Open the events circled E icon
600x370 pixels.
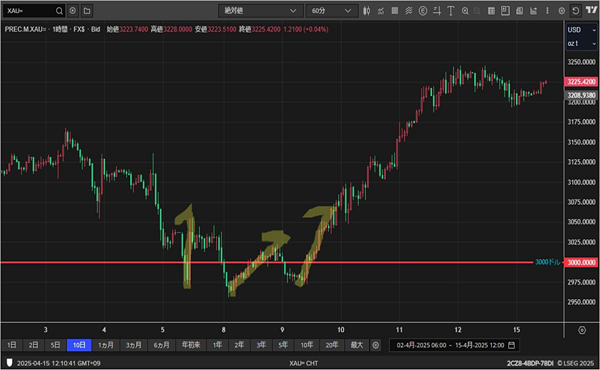pos(422,11)
